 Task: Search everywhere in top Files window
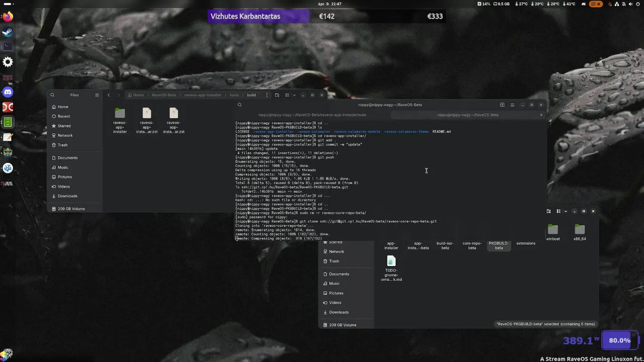(277, 95)
